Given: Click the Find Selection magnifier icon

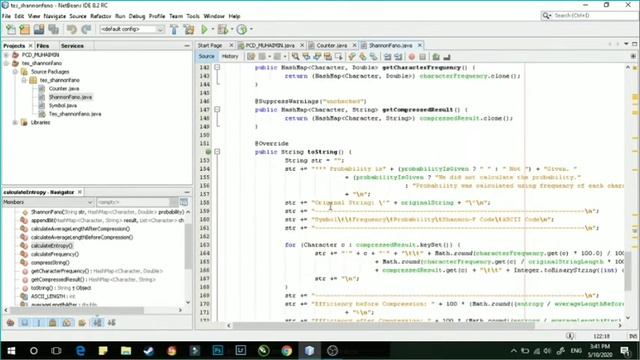Looking at the screenshot, I should coord(295,57).
